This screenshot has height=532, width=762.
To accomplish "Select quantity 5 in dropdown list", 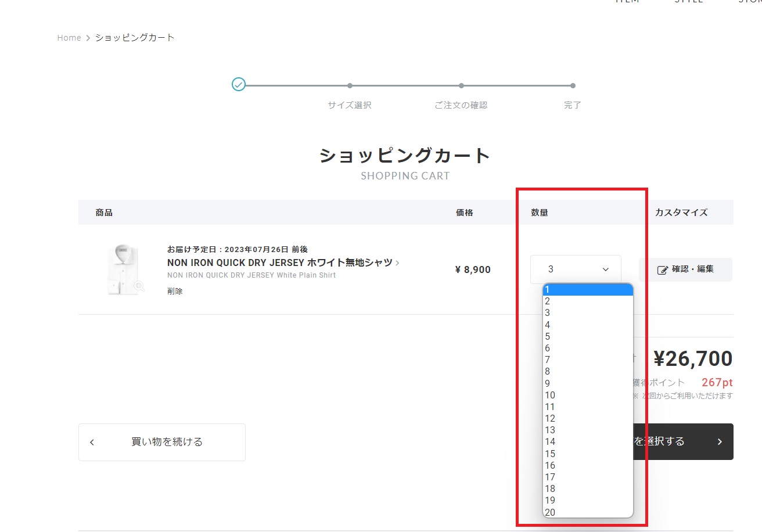I will [x=588, y=336].
